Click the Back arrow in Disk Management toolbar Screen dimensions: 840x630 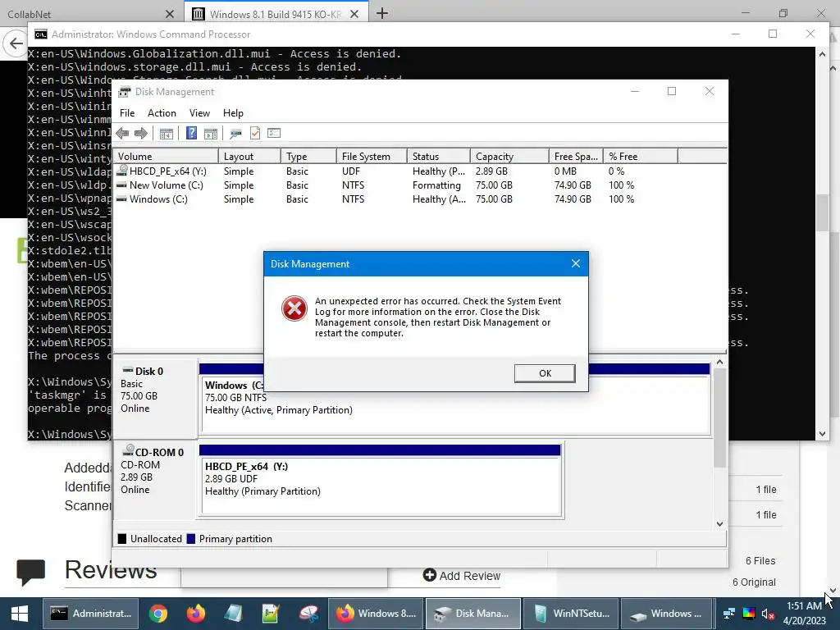pos(122,134)
